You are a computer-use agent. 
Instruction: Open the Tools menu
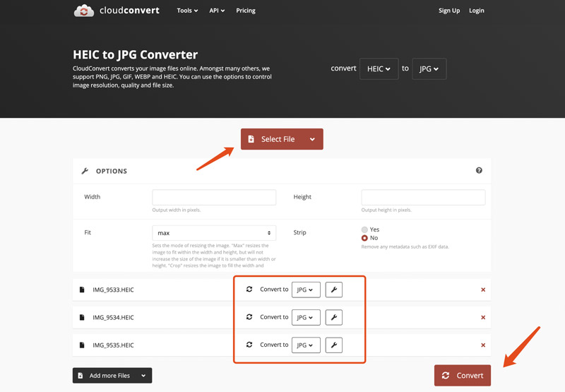(187, 11)
